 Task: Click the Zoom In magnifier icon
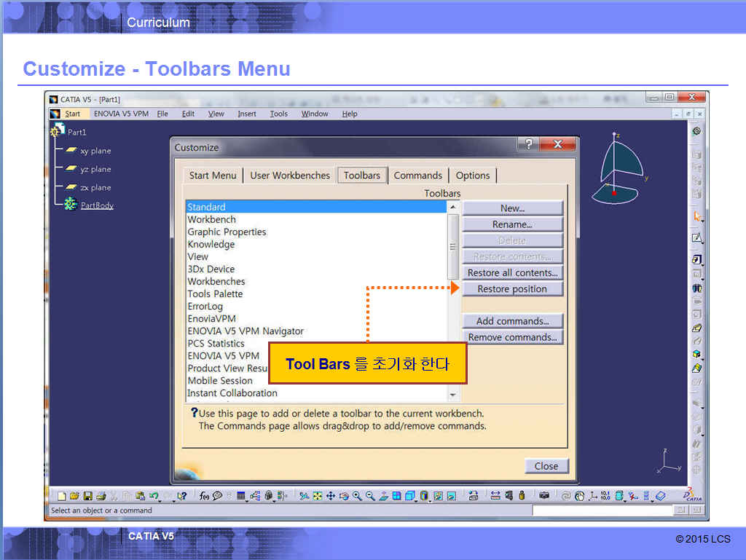coord(357,496)
